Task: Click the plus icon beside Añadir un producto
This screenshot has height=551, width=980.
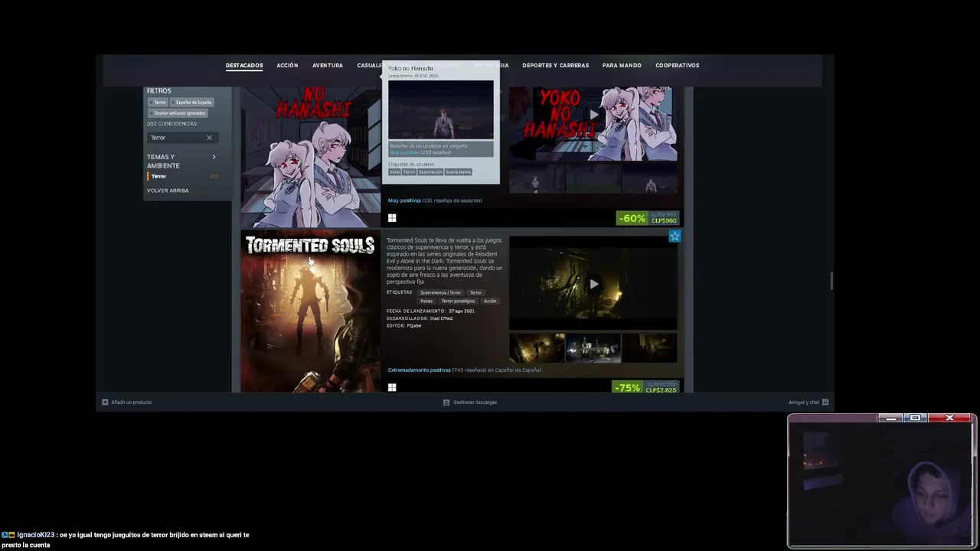Action: 105,402
